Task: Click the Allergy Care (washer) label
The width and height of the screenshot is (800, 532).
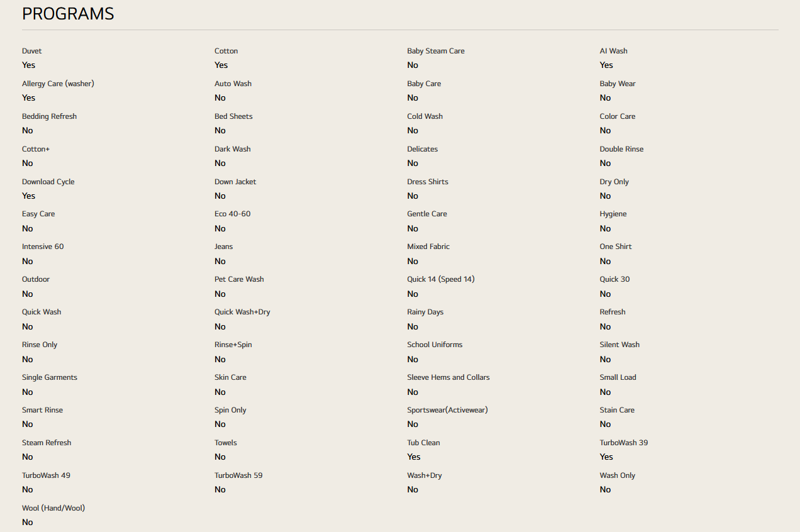Action: point(58,84)
